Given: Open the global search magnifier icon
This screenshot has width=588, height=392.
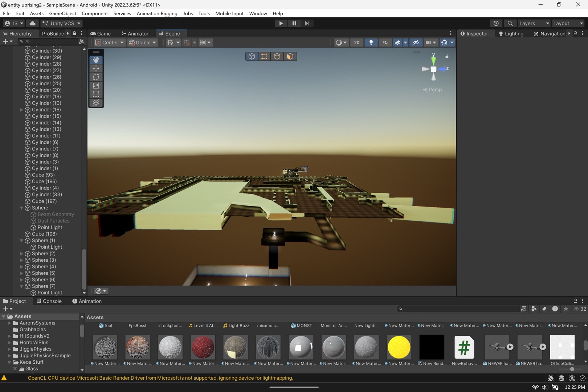Looking at the screenshot, I should tap(510, 23).
